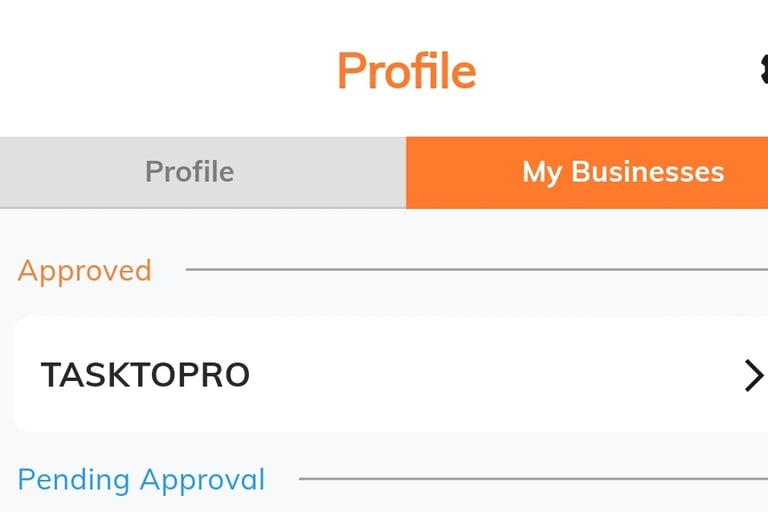768x512 pixels.
Task: Click the Approved section label
Action: [85, 271]
